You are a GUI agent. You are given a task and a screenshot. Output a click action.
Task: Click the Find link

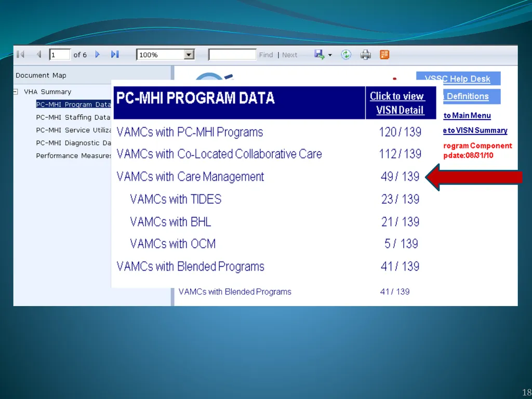pyautogui.click(x=266, y=55)
